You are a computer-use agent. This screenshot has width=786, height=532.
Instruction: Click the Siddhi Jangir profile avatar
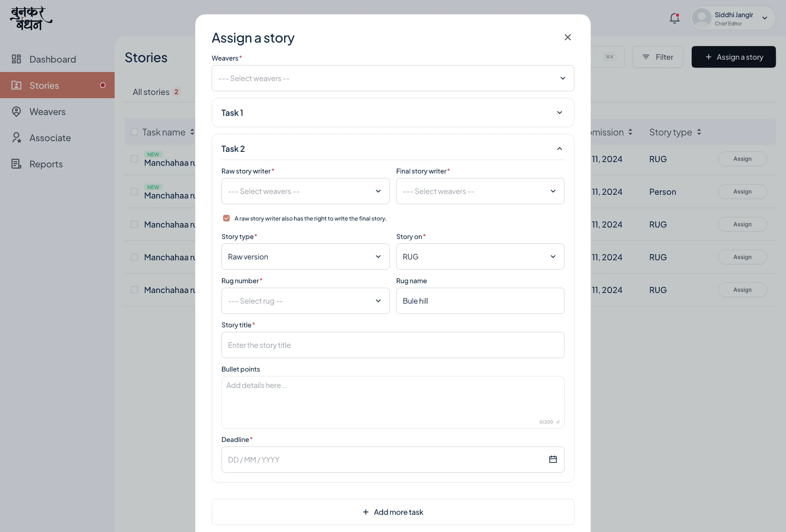point(702,18)
